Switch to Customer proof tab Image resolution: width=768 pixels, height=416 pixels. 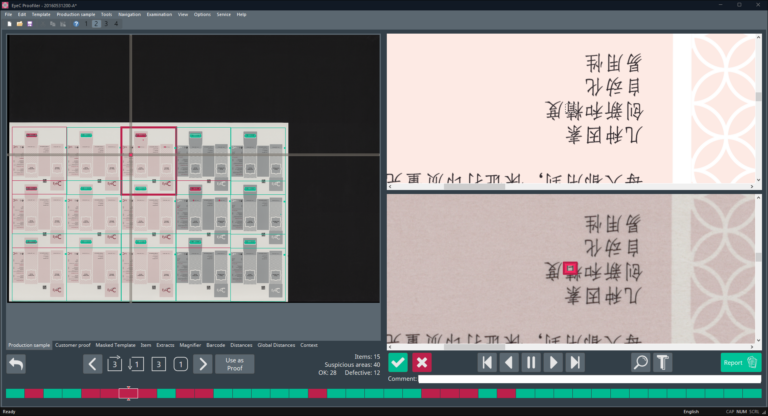[72, 345]
